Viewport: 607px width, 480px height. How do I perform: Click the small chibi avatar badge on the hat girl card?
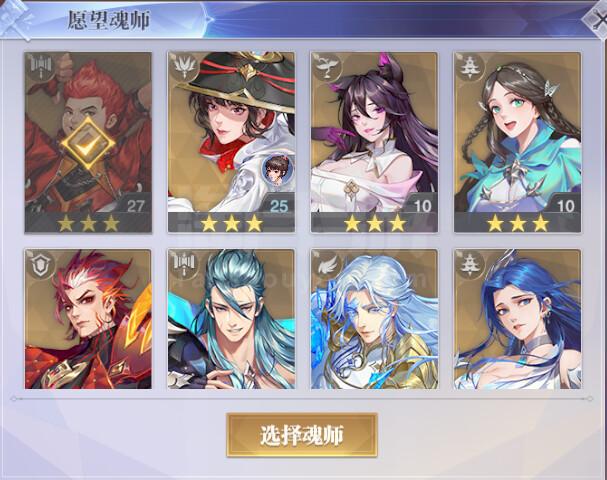[x=277, y=169]
